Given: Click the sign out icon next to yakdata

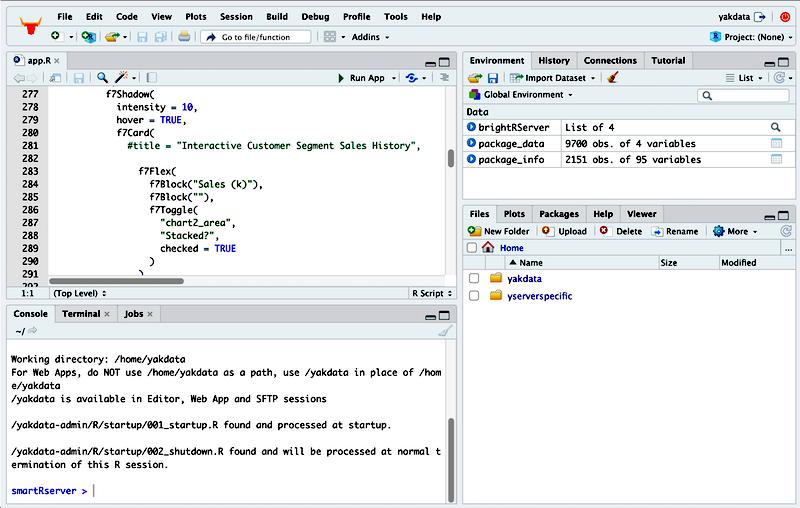Looking at the screenshot, I should (x=761, y=17).
